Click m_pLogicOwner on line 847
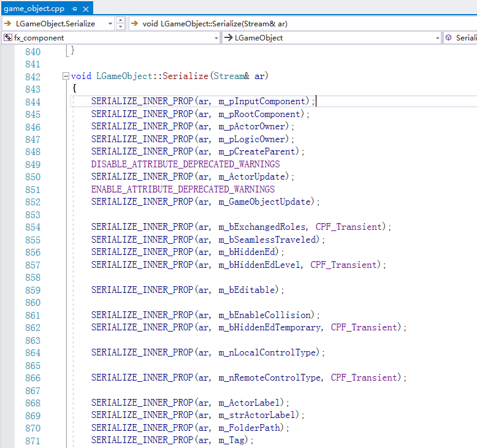The height and width of the screenshot is (448, 477). click(251, 139)
